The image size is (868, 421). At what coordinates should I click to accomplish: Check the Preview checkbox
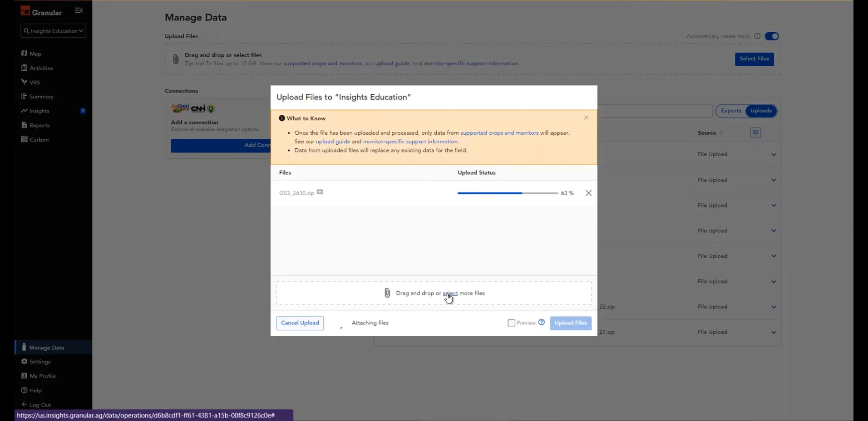(x=512, y=323)
